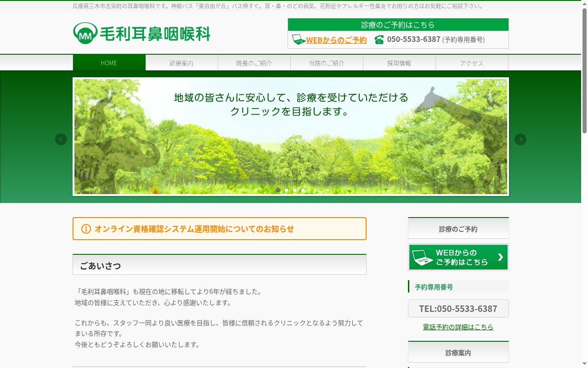The height and width of the screenshot is (368, 588).
Task: Click the 診療案内 sidebar heading
Action: [458, 352]
